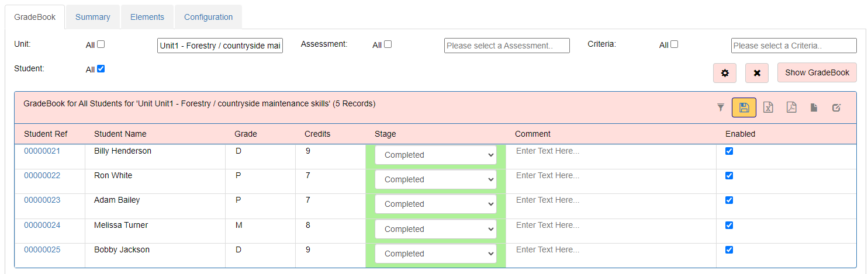Open student reference 00000023 link
868x274 pixels.
42,200
